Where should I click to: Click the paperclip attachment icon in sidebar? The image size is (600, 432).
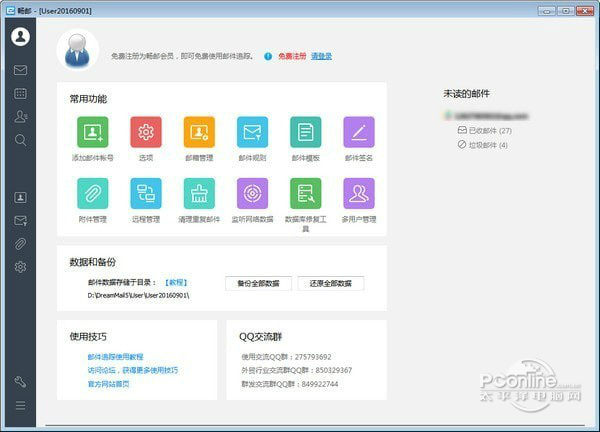tap(21, 244)
